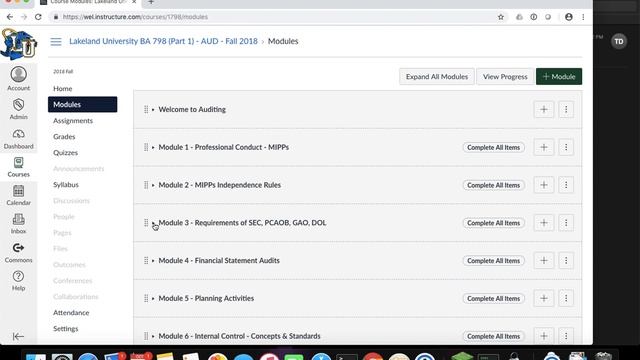The width and height of the screenshot is (640, 360).
Task: Open Attendance in the course menu
Action: click(x=71, y=313)
